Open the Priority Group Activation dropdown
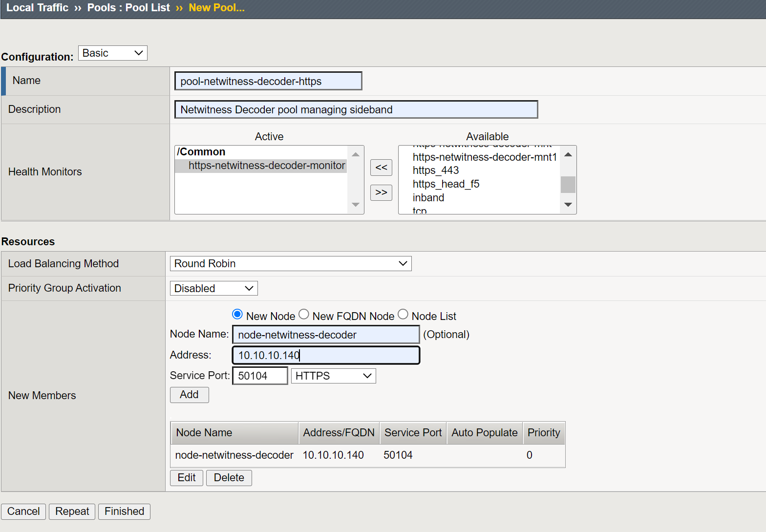766x532 pixels. point(213,288)
